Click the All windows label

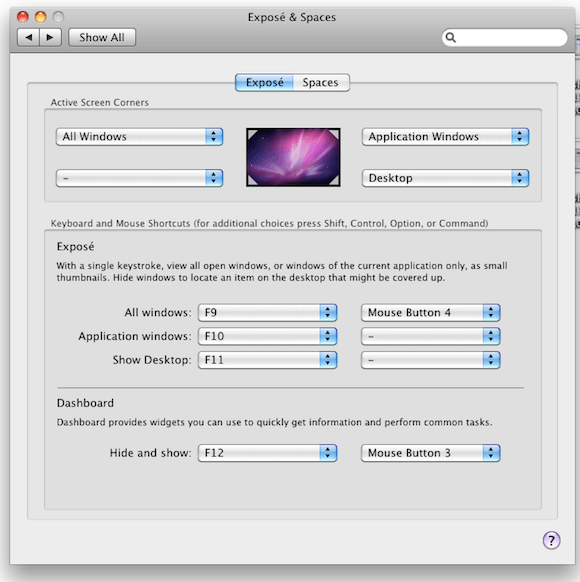(x=158, y=313)
